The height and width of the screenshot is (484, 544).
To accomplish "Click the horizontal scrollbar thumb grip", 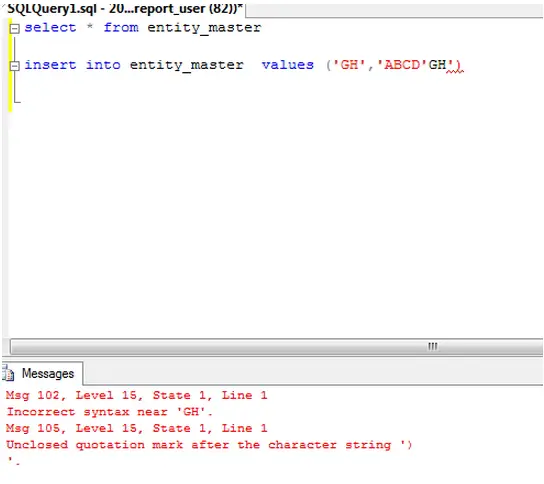I will [x=432, y=346].
